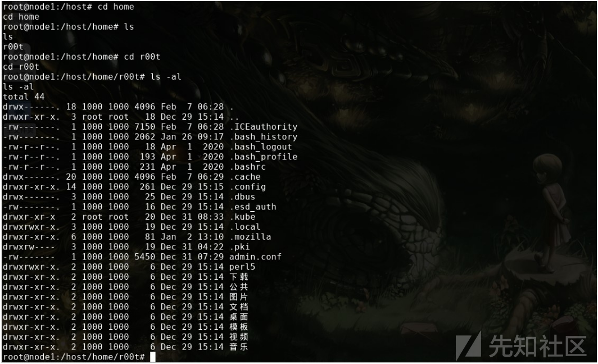Select the 桌面 directory name
Screen dimensions: 598x364
tap(239, 317)
